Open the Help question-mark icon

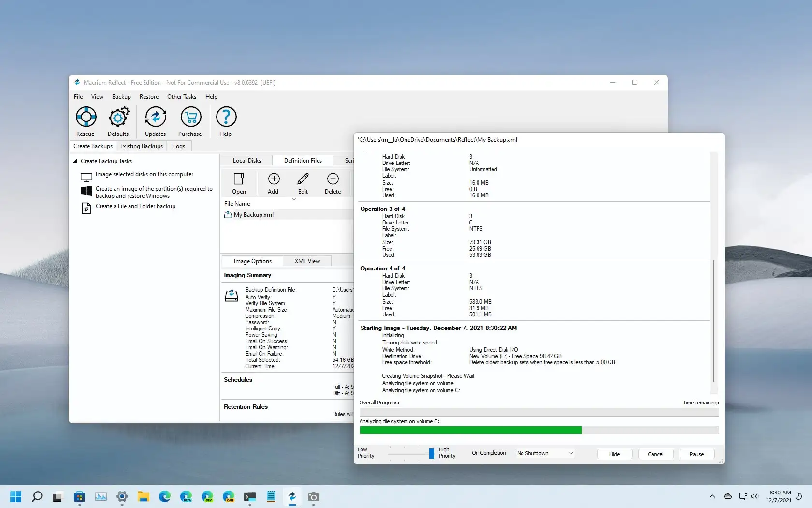[226, 117]
